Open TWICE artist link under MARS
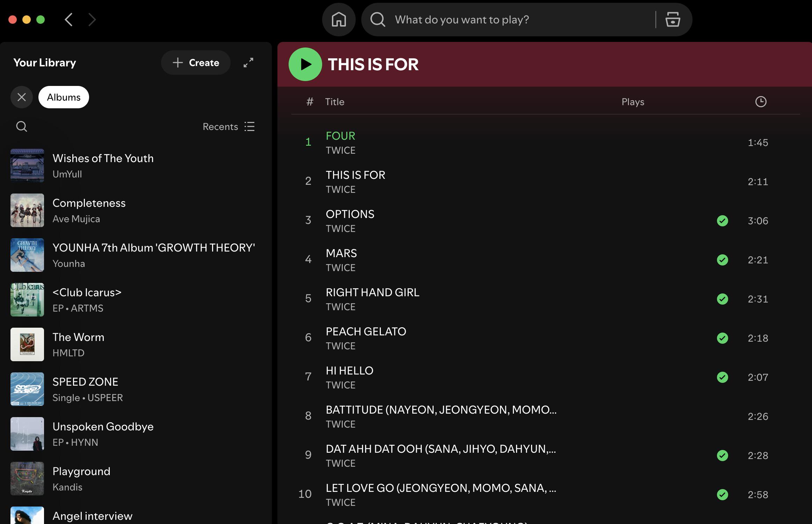Screen dimensions: 812x524 [340, 268]
